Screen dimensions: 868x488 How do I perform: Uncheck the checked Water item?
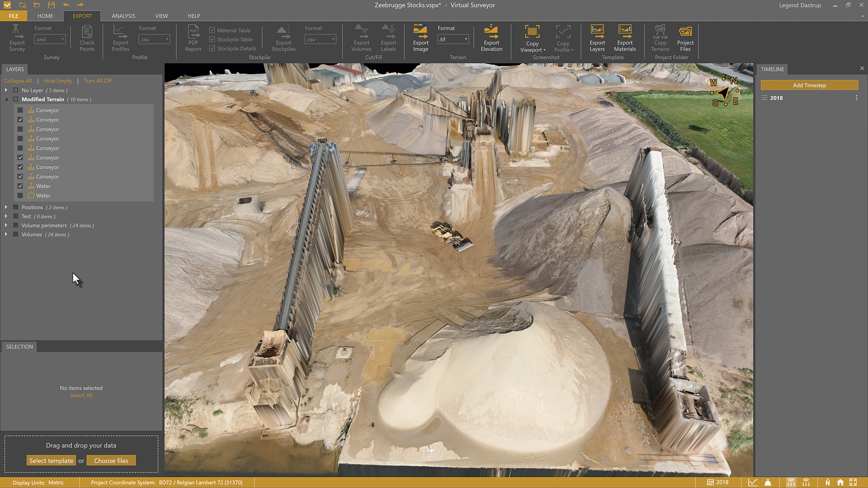coord(20,186)
